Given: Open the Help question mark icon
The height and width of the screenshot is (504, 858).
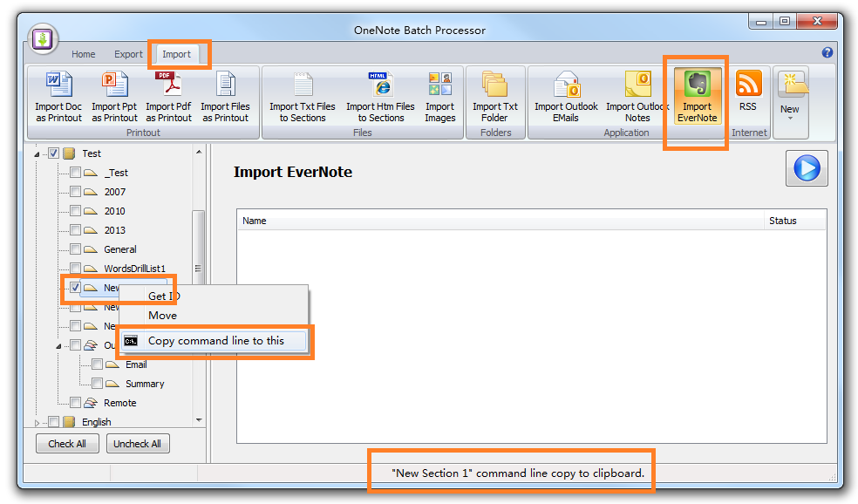Looking at the screenshot, I should [x=827, y=52].
